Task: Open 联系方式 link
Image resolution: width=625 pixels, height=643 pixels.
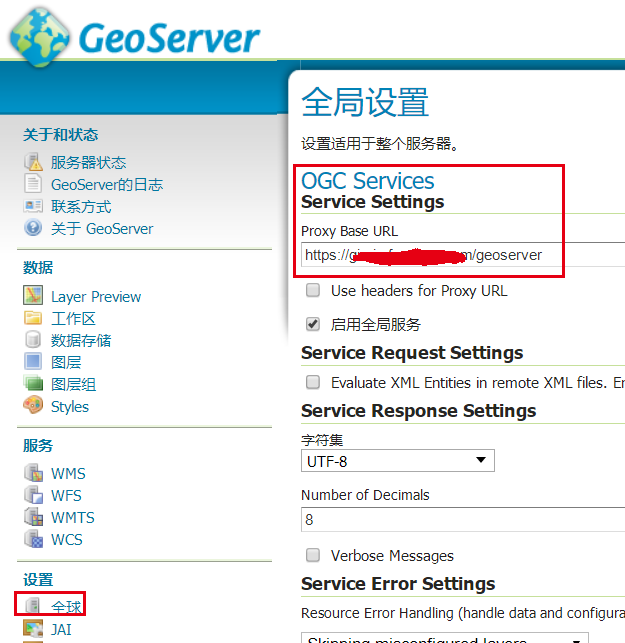Action: pyautogui.click(x=81, y=206)
